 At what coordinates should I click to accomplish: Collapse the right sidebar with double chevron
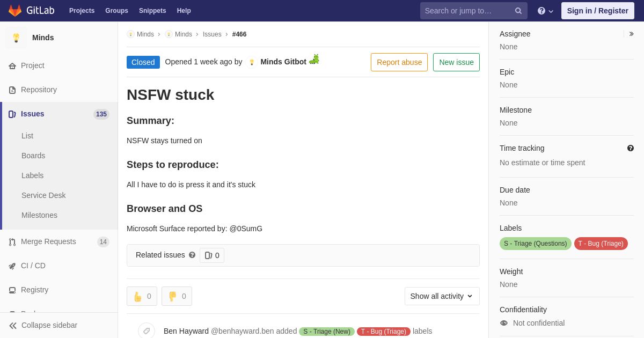point(632,34)
